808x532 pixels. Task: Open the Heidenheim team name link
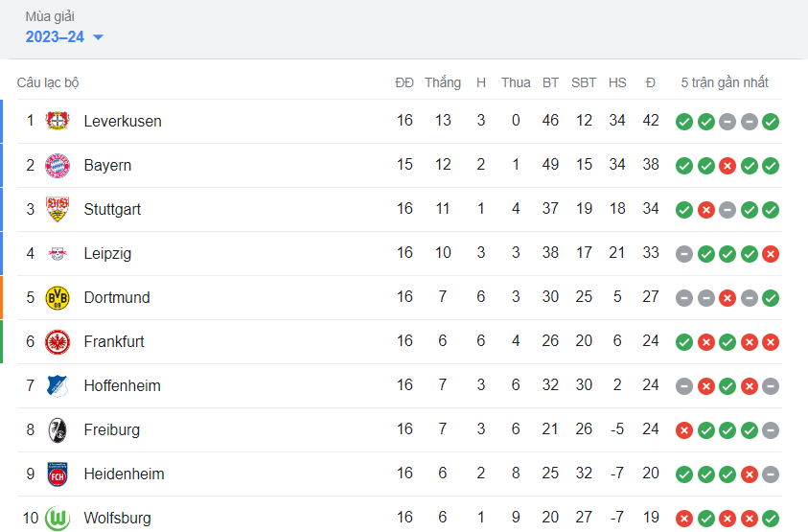(124, 474)
